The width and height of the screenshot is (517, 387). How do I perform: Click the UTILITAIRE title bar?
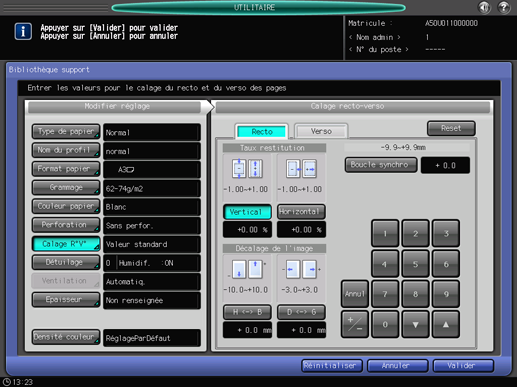click(258, 7)
